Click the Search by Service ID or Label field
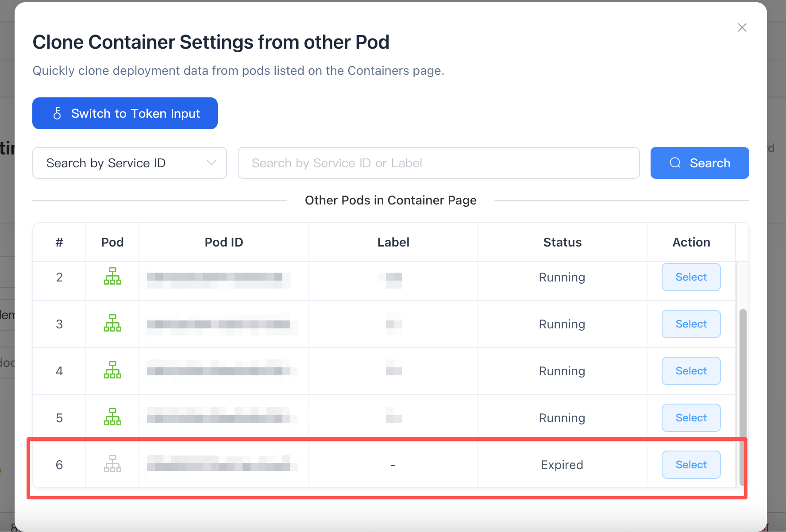The width and height of the screenshot is (786, 532). [438, 163]
